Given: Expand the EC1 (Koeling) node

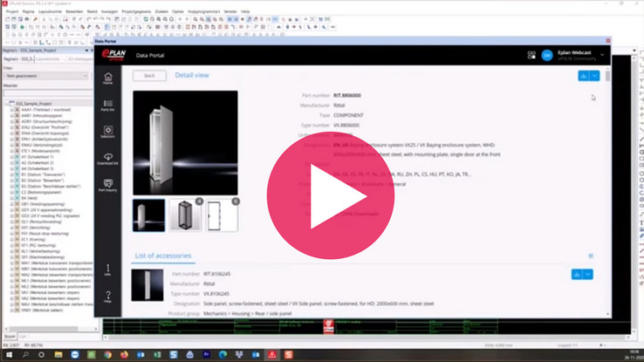Looking at the screenshot, I should [x=12, y=239].
